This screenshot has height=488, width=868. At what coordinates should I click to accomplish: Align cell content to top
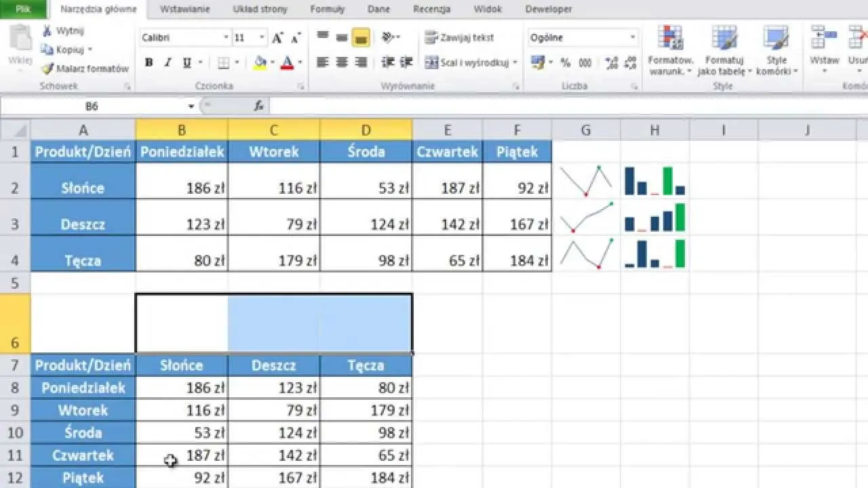323,37
